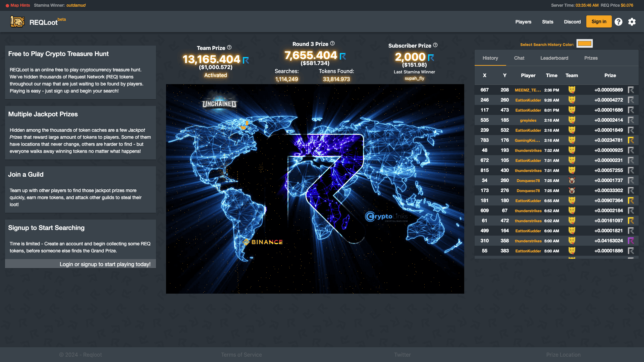Click Y coordinate 532 in history
The image size is (644, 362).
(x=504, y=130)
